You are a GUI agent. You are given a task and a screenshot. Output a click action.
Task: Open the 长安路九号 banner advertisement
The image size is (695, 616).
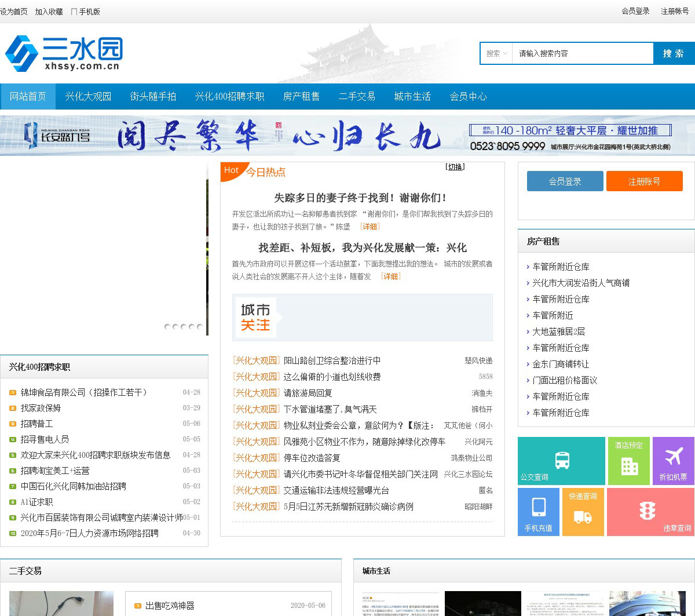click(x=348, y=136)
